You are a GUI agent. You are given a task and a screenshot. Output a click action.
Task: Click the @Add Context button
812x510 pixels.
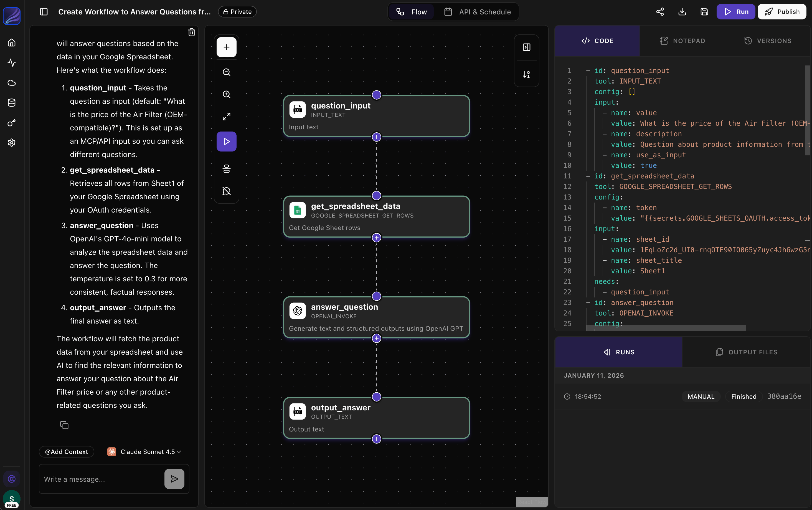66,452
